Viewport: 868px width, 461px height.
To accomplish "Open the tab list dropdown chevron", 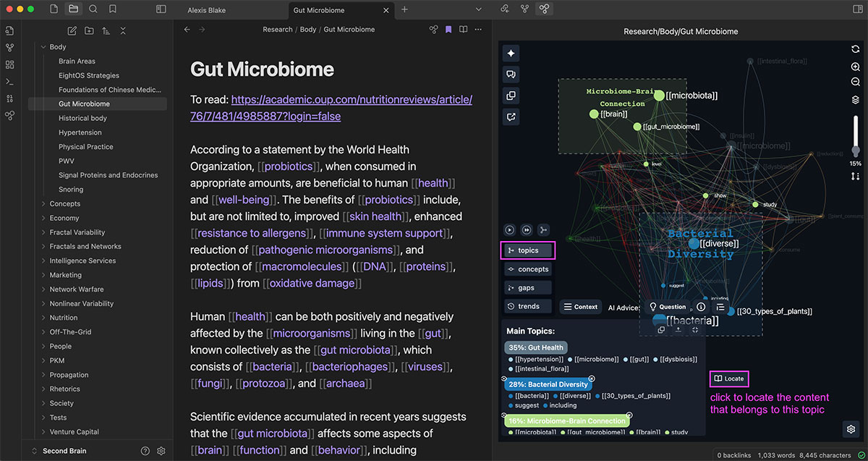I will [479, 8].
